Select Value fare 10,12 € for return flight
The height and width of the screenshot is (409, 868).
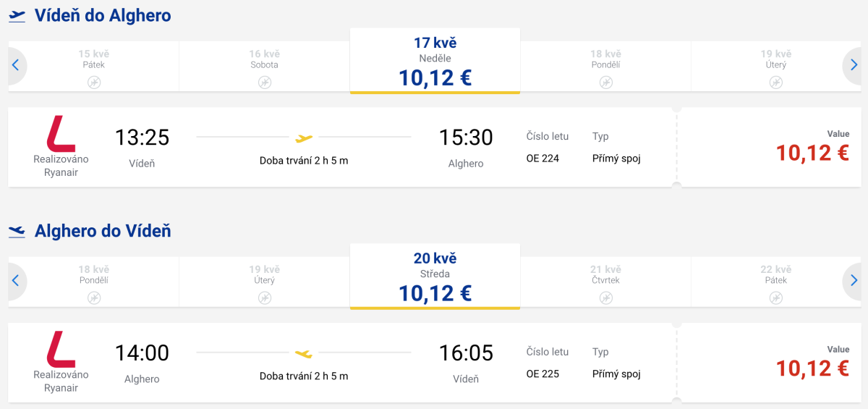tap(812, 368)
